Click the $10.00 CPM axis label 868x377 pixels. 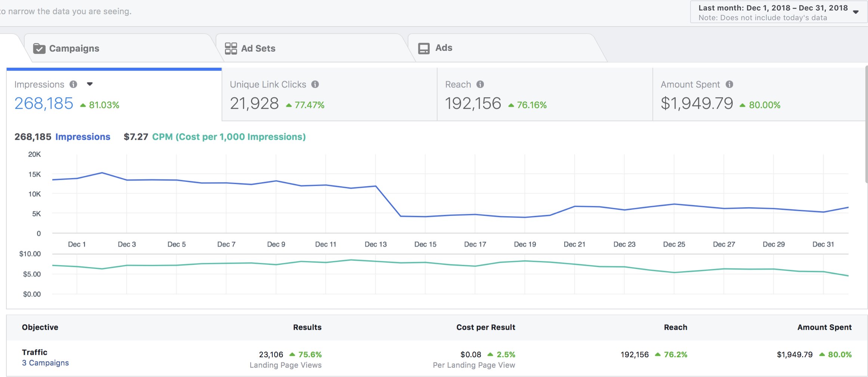[30, 254]
